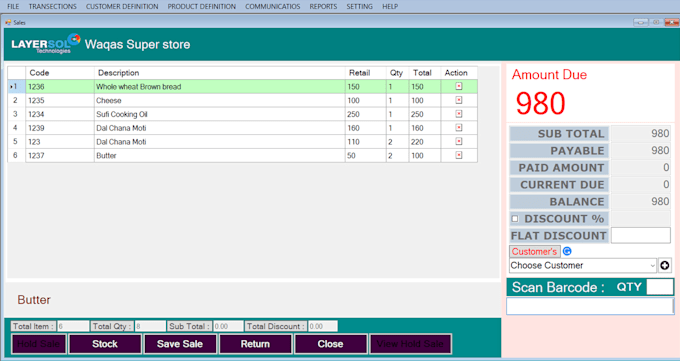
Task: Click the Flat Discount input box
Action: 641,236
